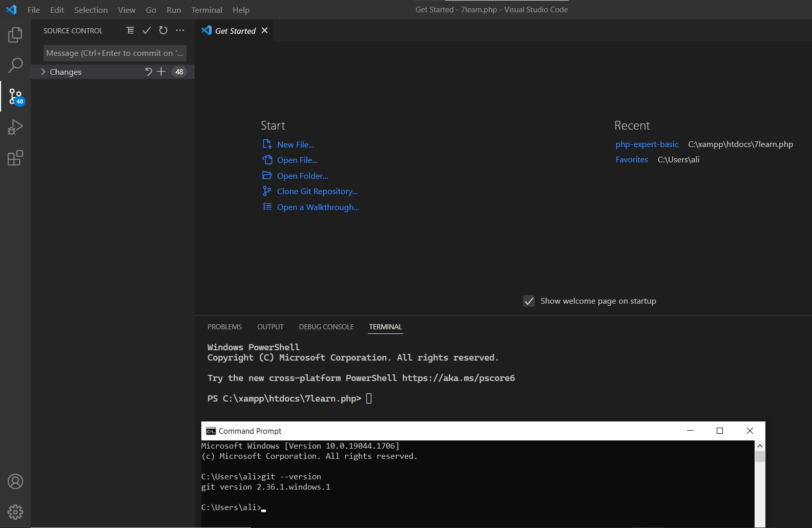This screenshot has height=528, width=812.
Task: Open the Edit menu
Action: tap(57, 10)
